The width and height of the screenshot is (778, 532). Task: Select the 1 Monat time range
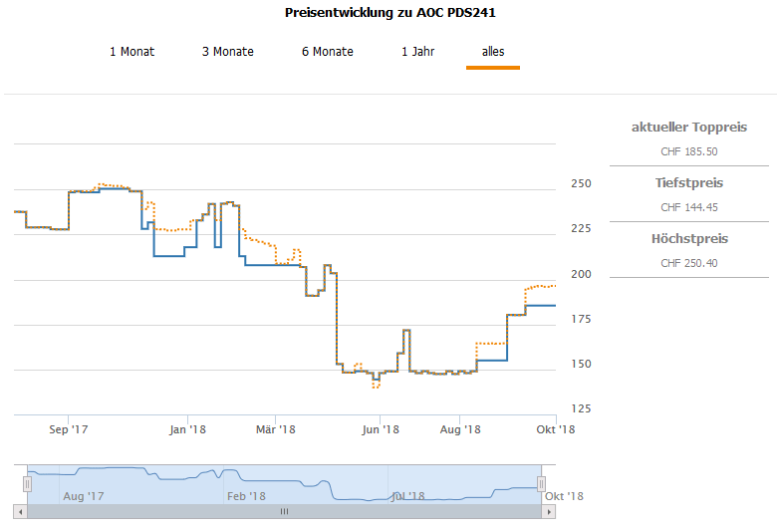click(x=131, y=52)
